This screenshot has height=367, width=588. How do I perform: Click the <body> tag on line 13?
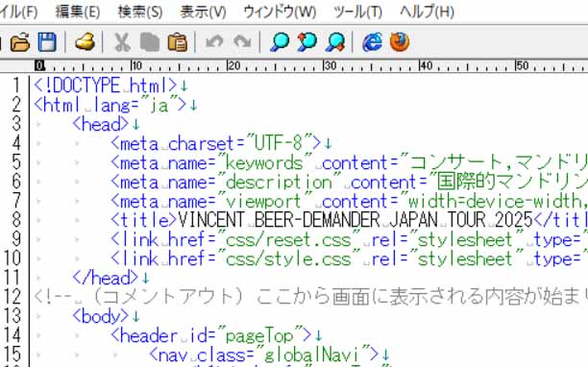click(x=101, y=316)
